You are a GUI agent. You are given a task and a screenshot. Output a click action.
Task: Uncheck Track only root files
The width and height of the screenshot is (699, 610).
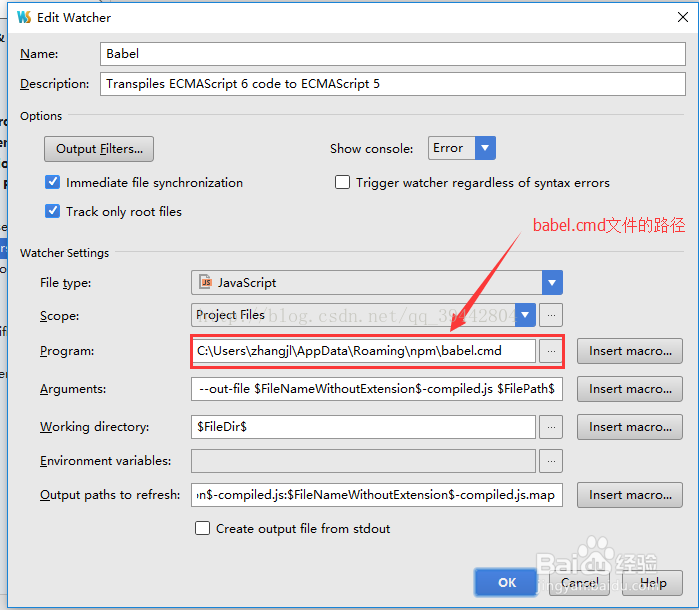point(53,211)
